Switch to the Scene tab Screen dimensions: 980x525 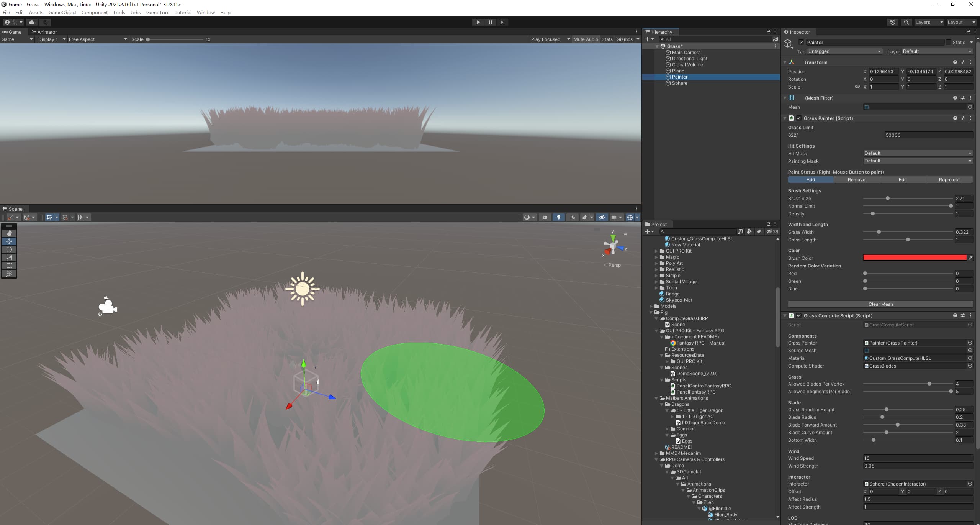(13, 209)
